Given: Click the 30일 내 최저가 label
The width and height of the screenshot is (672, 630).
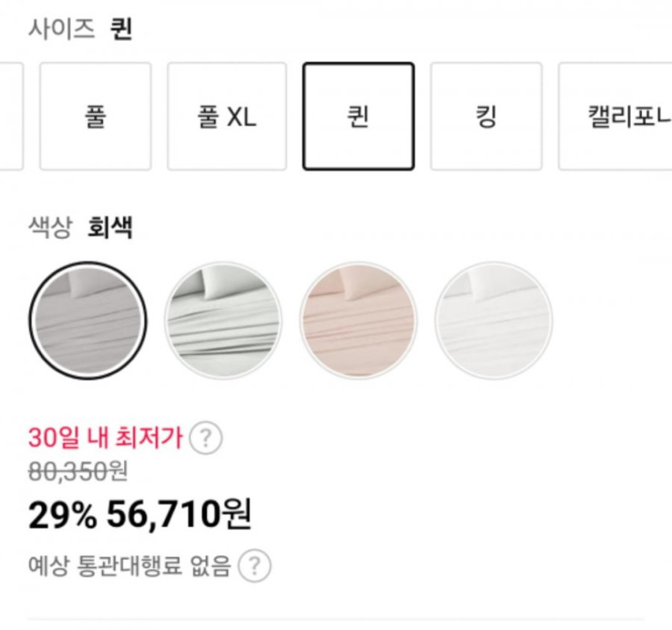Looking at the screenshot, I should coord(105,439).
